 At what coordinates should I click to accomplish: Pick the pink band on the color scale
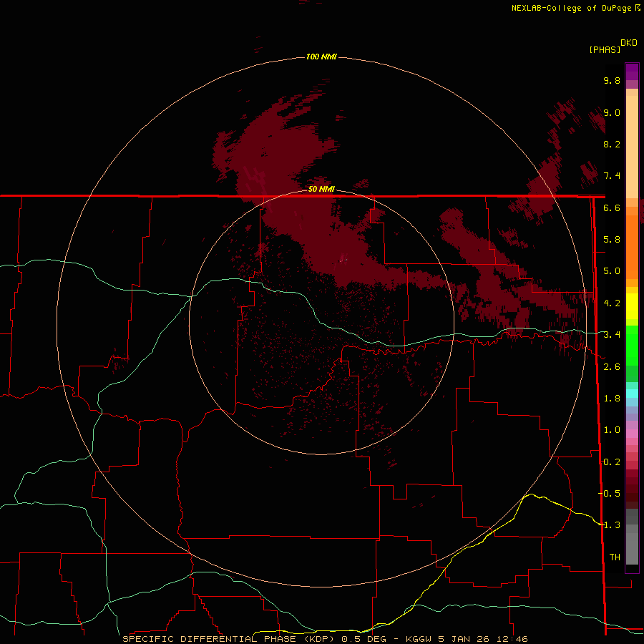tap(632, 434)
